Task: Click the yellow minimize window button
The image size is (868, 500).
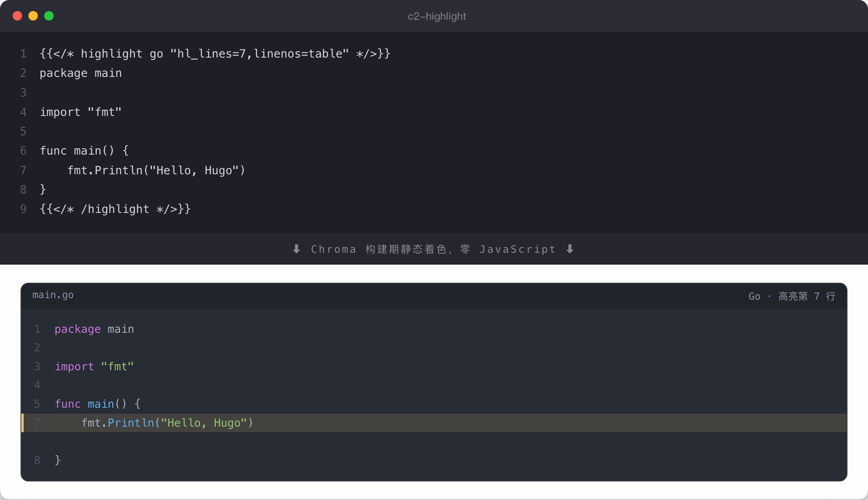Action: click(33, 16)
